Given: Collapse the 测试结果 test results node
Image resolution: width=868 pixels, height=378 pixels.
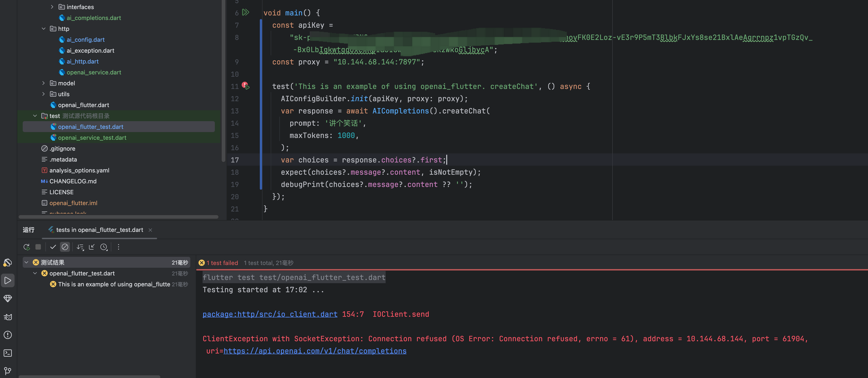Looking at the screenshot, I should (x=26, y=262).
